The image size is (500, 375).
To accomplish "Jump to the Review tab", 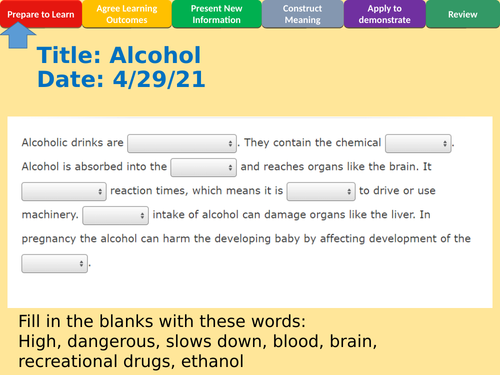I will [463, 14].
